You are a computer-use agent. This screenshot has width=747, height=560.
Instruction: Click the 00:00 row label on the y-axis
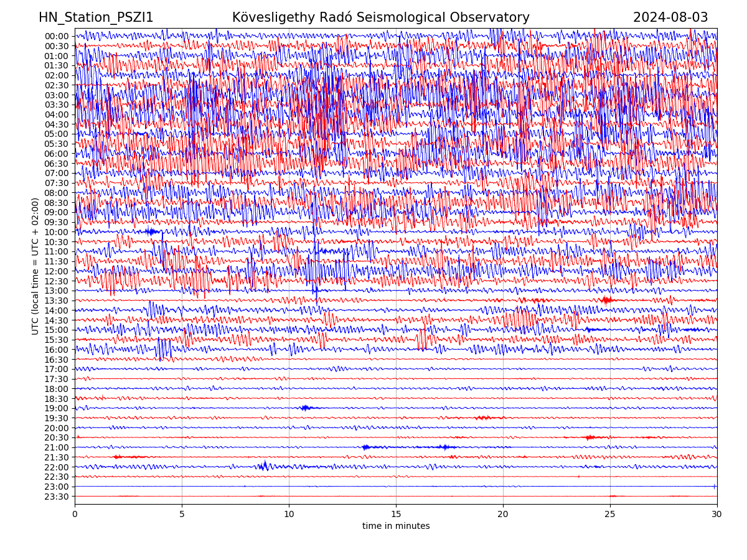pos(56,36)
